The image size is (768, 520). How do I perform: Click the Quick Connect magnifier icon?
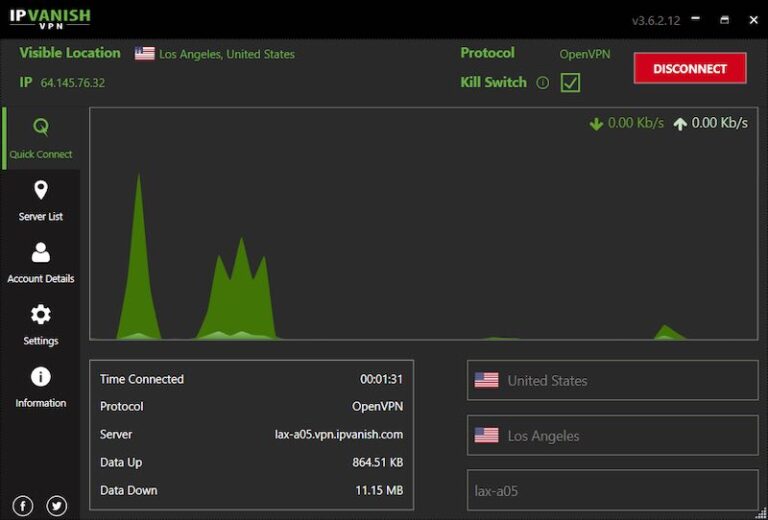click(x=40, y=127)
